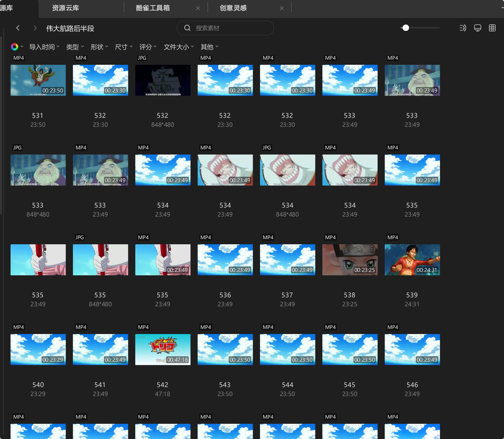Expand the 文件大小 filter
The image size is (504, 439).
pyautogui.click(x=179, y=47)
